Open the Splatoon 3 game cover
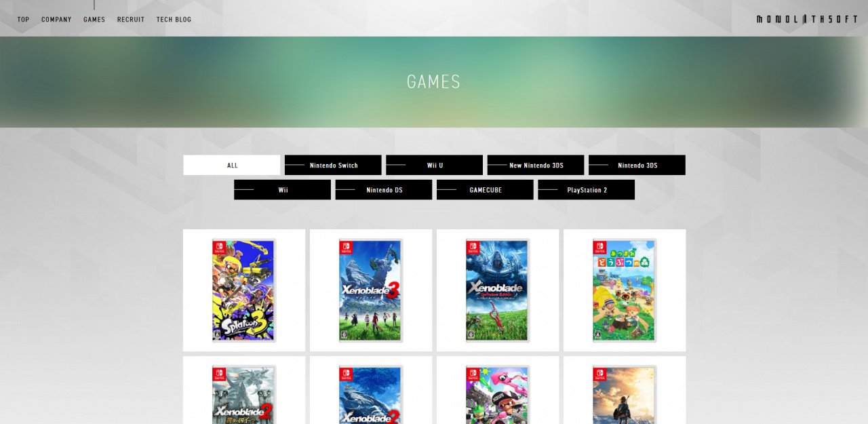This screenshot has width=868, height=424. point(244,290)
